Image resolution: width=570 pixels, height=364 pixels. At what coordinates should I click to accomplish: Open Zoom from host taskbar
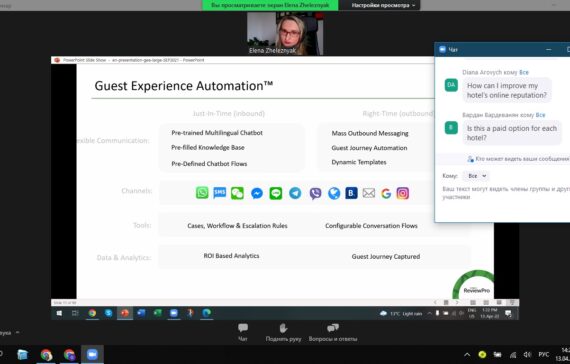[x=92, y=354]
